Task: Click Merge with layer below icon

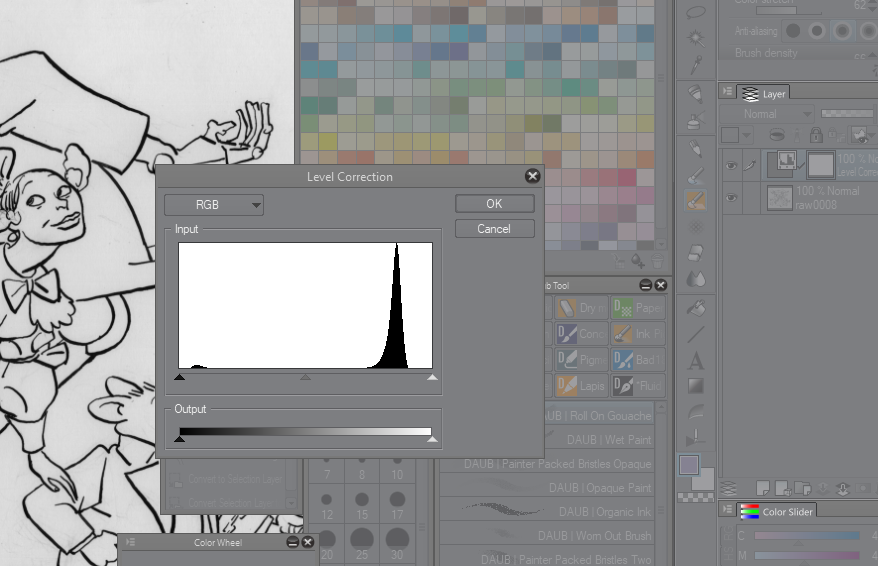Action: point(843,488)
